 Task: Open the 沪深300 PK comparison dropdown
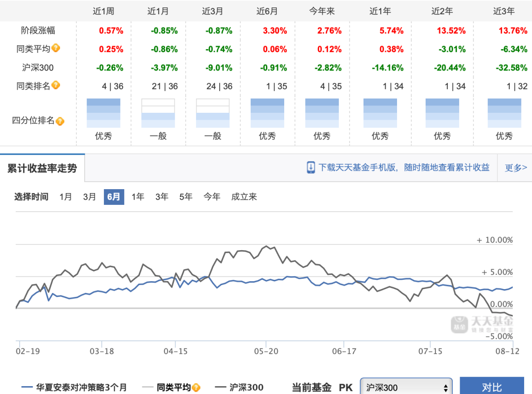pos(406,388)
